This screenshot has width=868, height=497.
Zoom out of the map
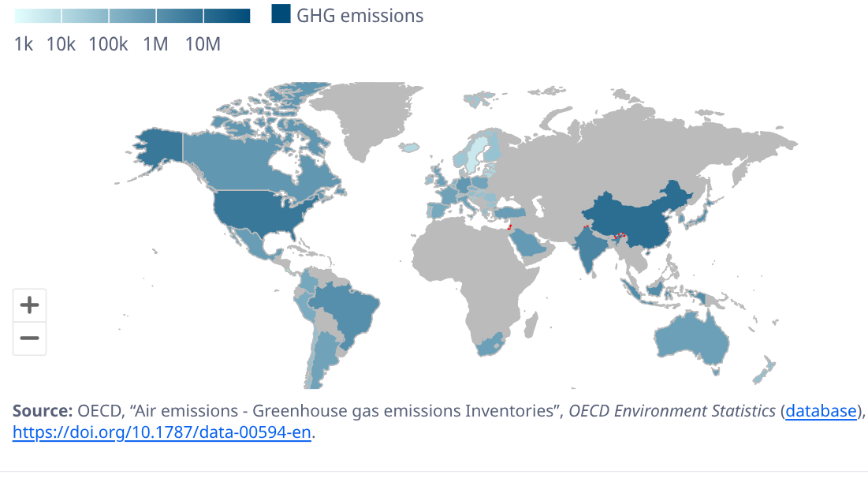[29, 338]
